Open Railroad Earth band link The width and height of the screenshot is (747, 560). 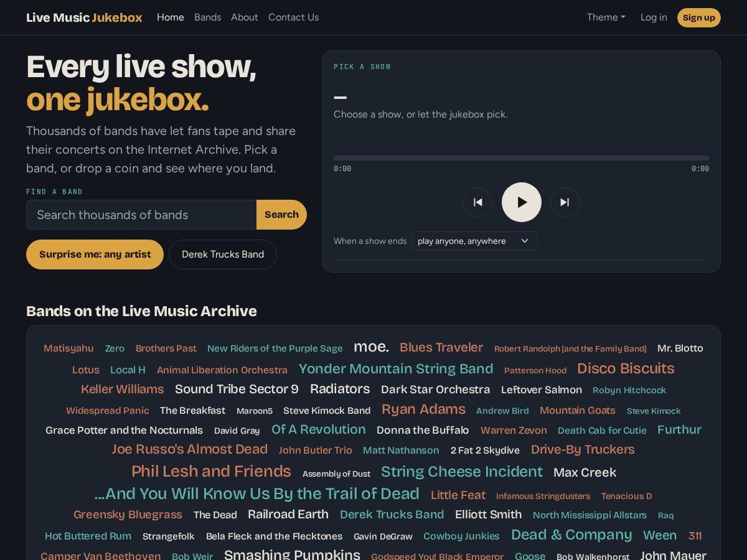(288, 515)
